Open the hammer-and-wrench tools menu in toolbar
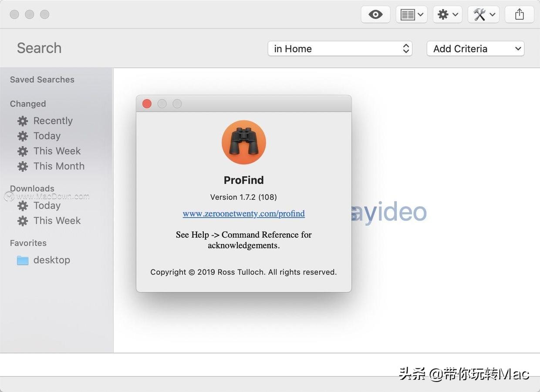Viewport: 540px width, 392px height. (483, 15)
